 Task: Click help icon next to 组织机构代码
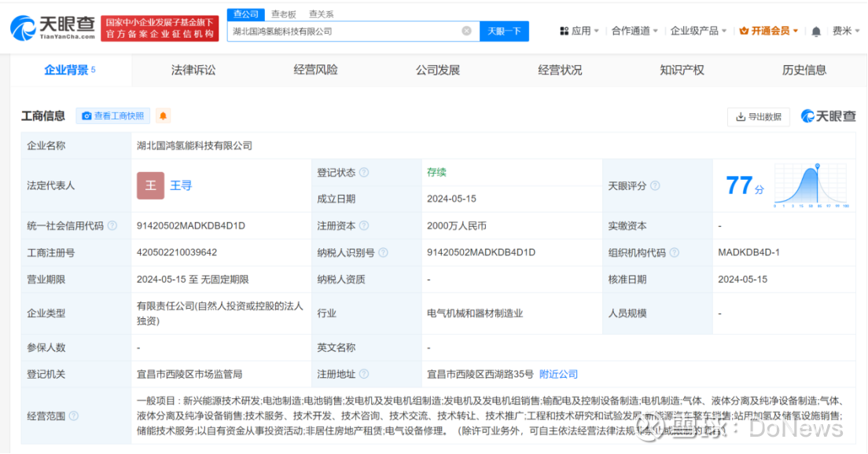click(675, 253)
